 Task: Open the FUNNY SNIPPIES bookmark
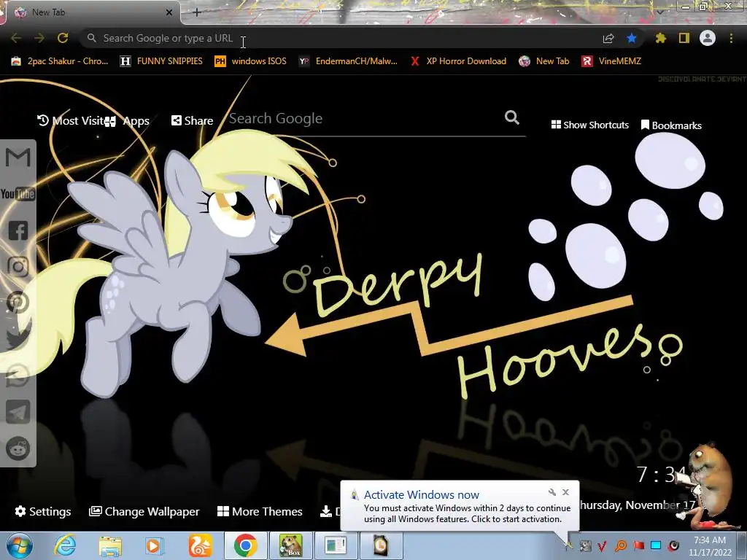161,61
